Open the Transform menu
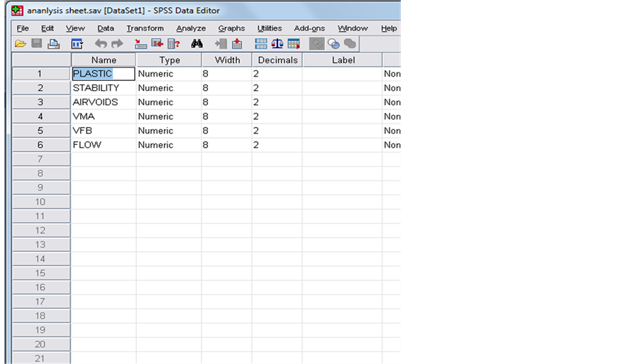 [x=145, y=28]
